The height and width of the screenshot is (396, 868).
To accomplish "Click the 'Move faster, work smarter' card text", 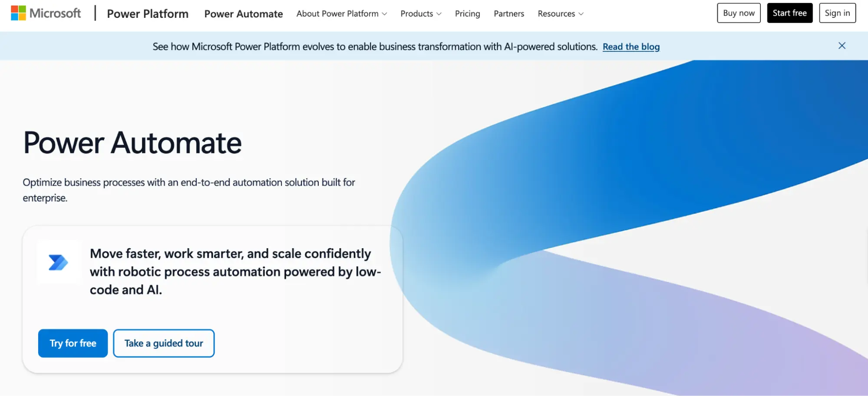I will tap(235, 272).
